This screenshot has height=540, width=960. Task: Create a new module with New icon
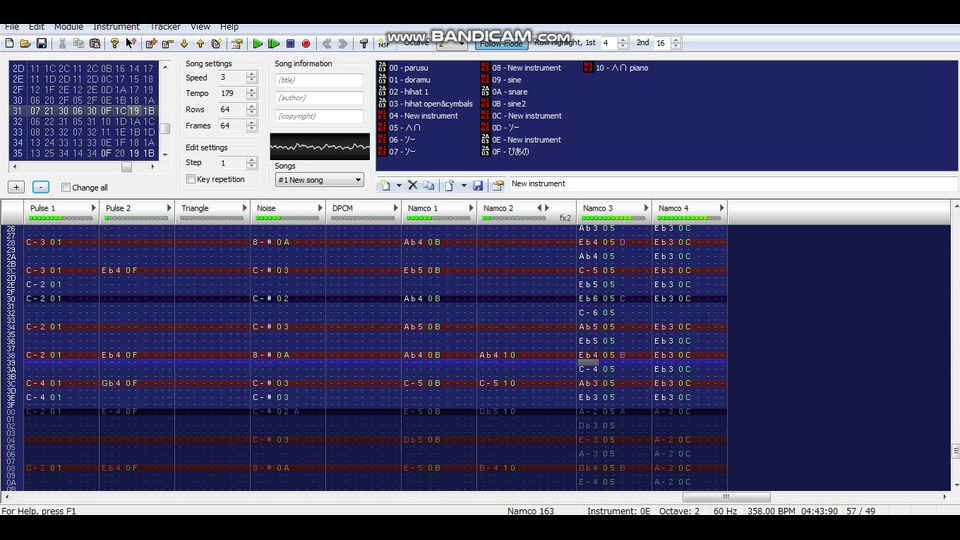pyautogui.click(x=9, y=43)
